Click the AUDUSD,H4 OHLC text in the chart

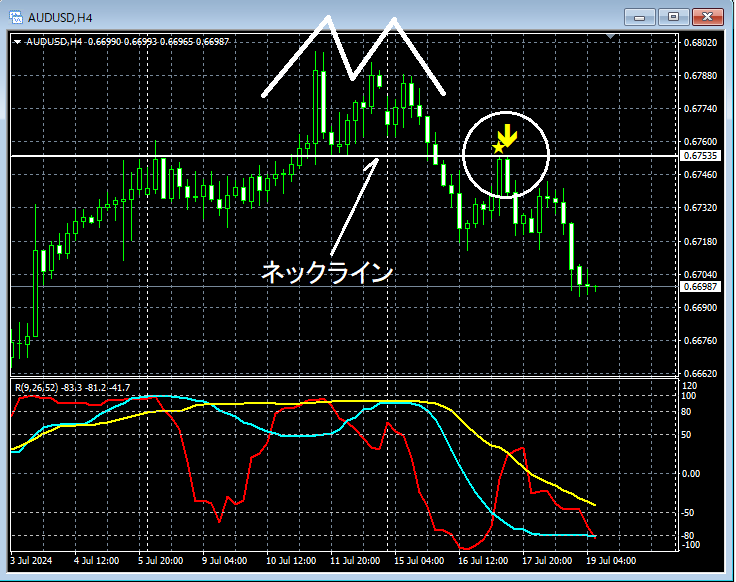click(128, 42)
